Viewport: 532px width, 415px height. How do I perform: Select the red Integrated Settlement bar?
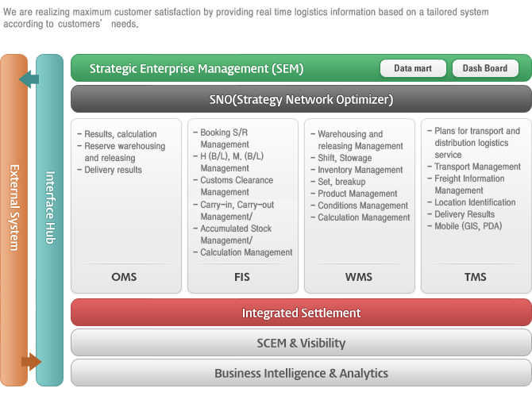point(301,313)
